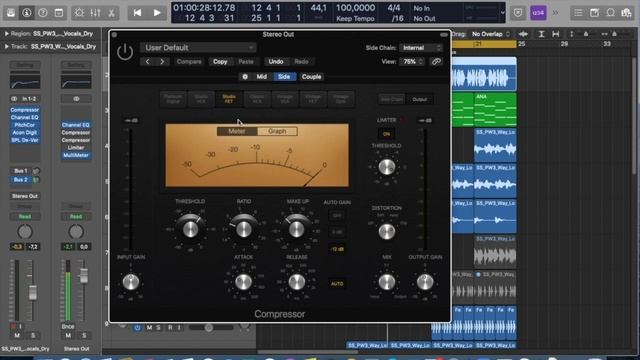Solo the SS_PW3 vocals channel strip
640x360 pixels.
[x=33, y=336]
